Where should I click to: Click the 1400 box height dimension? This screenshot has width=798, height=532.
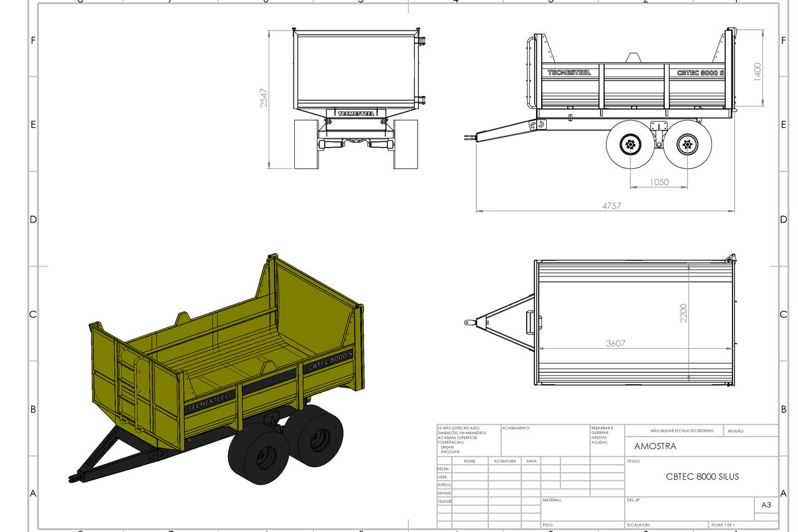point(757,72)
